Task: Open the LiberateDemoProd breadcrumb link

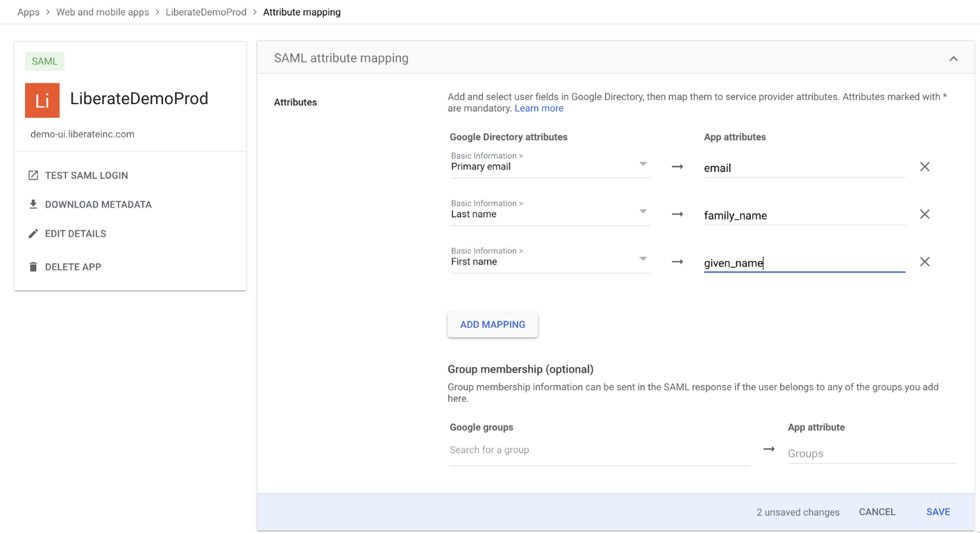Action: 206,12
